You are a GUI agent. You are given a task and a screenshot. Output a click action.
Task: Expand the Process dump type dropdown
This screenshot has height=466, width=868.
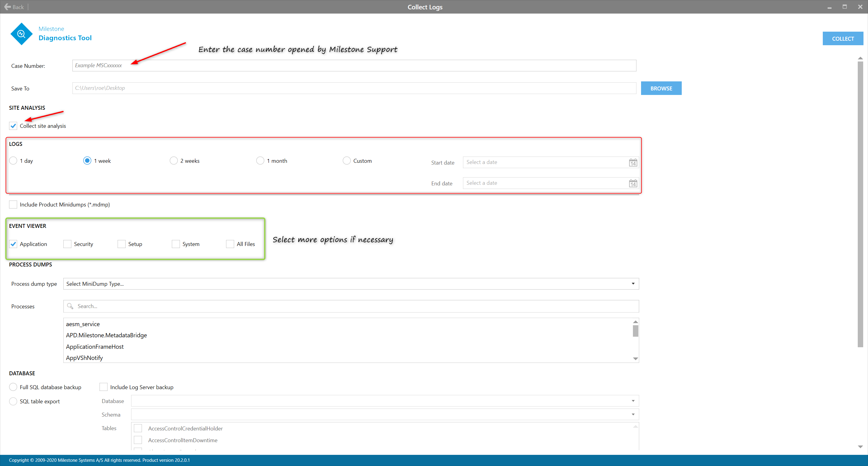[633, 284]
